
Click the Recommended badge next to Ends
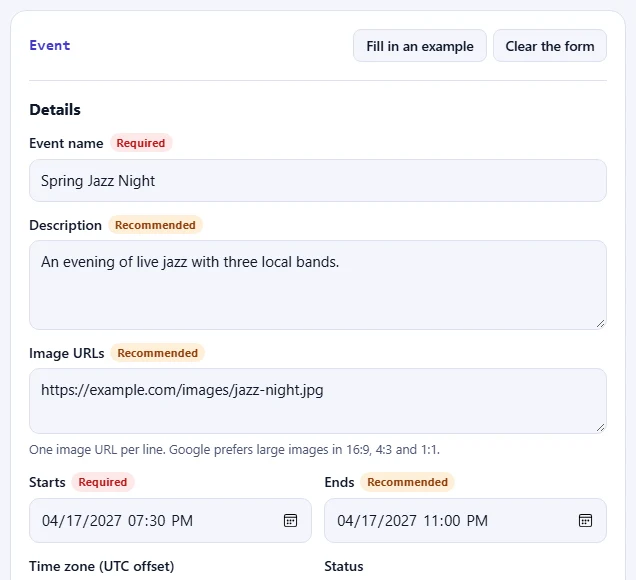(x=408, y=482)
